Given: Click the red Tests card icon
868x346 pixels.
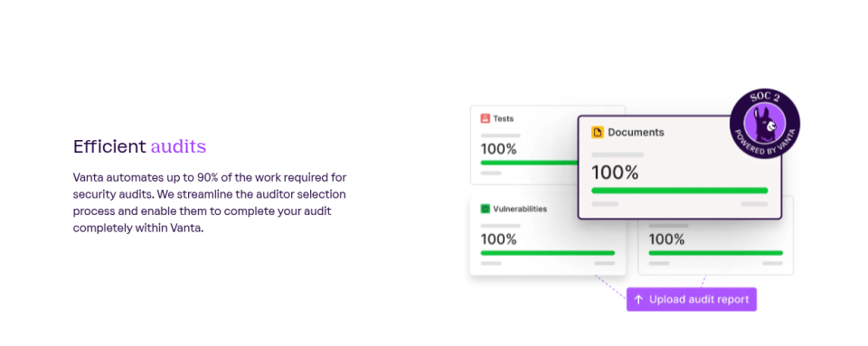Looking at the screenshot, I should click(x=485, y=118).
